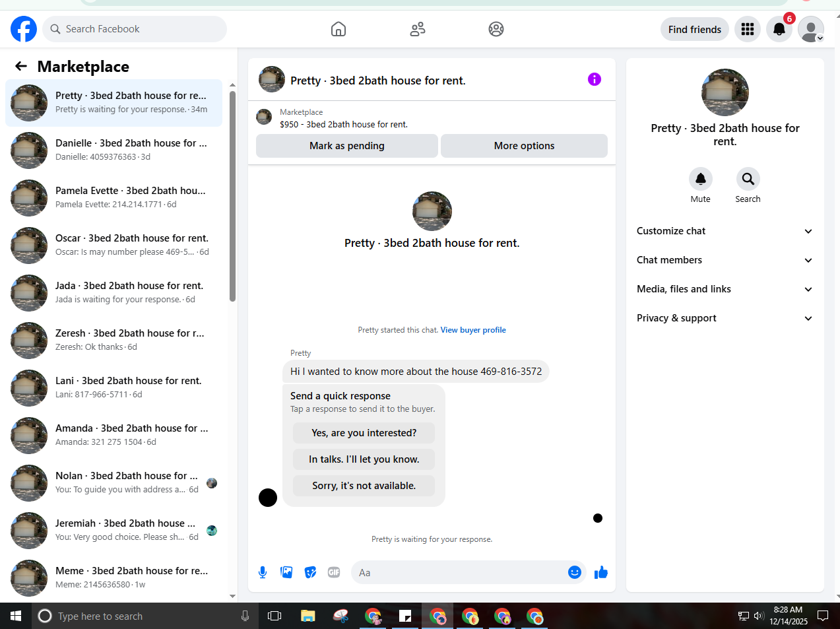The image size is (840, 629).
Task: Expand Media, files and links section
Action: pos(725,289)
